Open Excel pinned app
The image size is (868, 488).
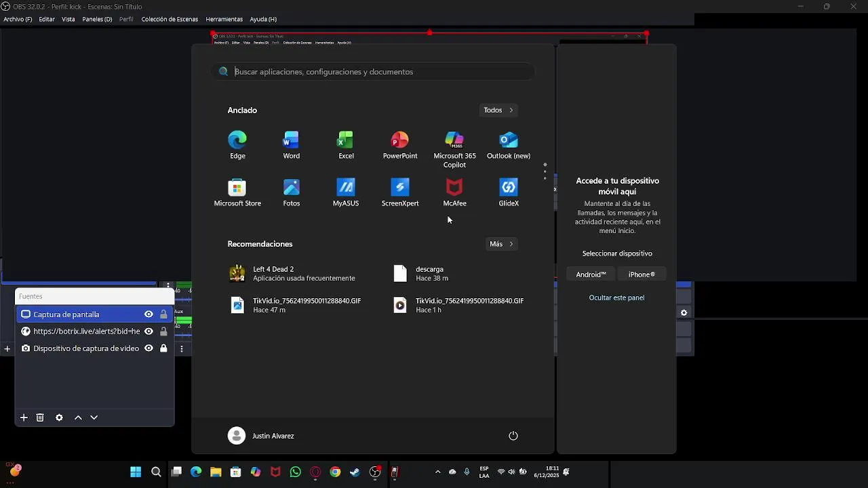346,145
